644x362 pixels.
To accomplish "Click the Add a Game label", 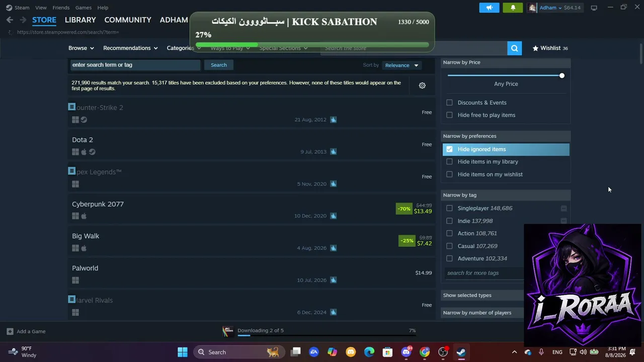I will click(31, 331).
